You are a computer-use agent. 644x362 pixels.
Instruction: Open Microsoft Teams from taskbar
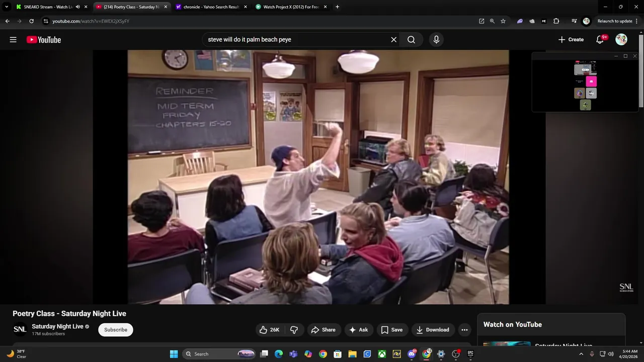click(x=293, y=354)
